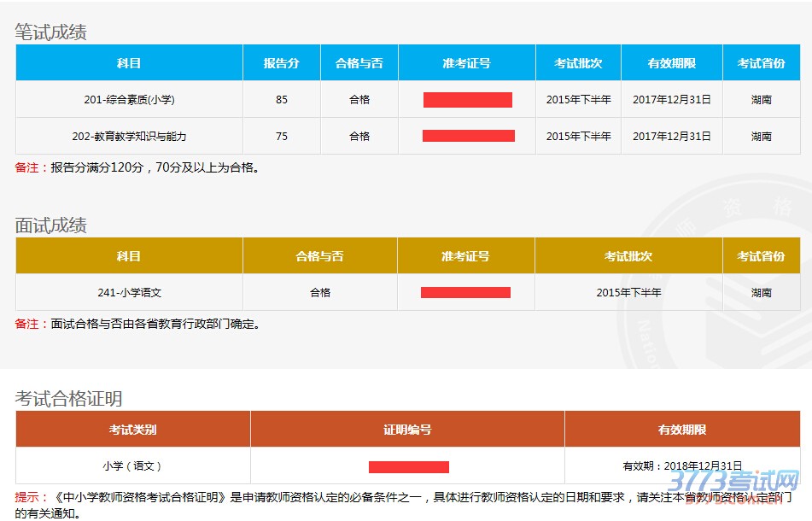Click the 考试类别 column header
Image resolution: width=812 pixels, height=521 pixels.
click(x=132, y=430)
